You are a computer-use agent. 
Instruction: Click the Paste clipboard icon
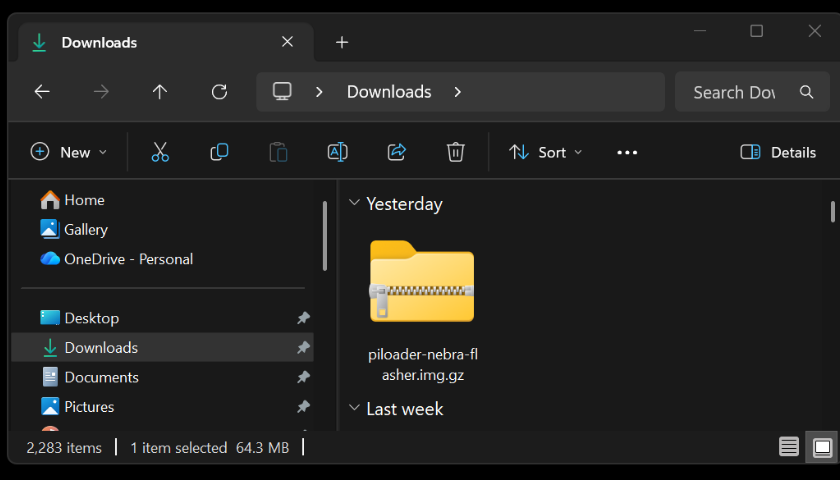click(x=278, y=152)
